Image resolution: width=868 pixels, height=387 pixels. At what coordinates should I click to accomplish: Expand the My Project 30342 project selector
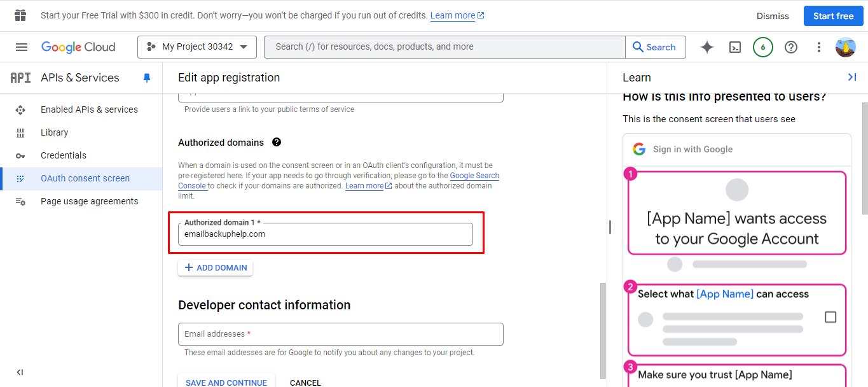pos(196,47)
